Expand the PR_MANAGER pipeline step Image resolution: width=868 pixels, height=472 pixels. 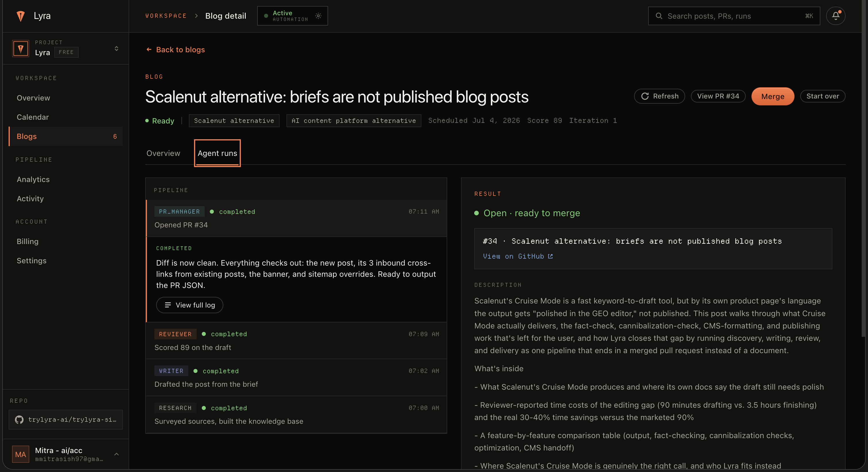(x=297, y=218)
